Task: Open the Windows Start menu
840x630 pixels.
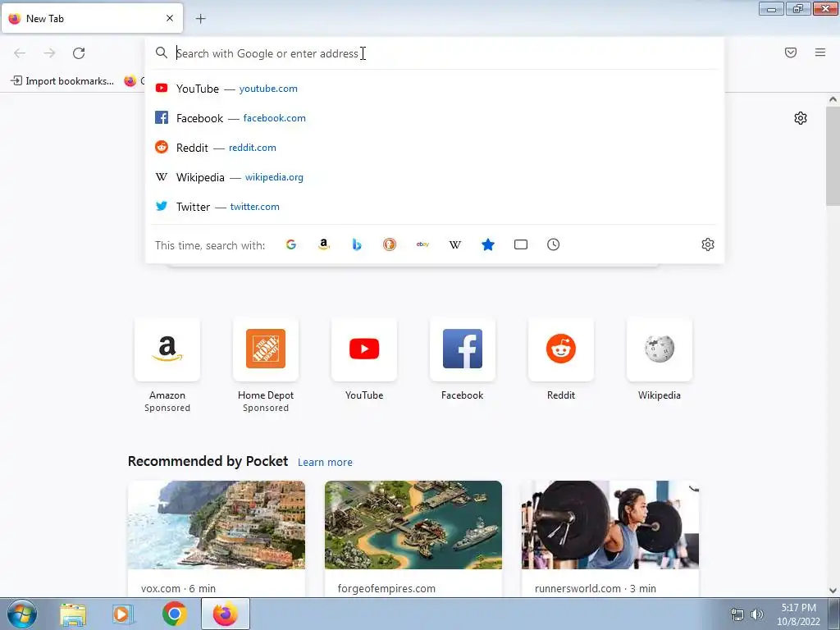Action: [x=22, y=614]
